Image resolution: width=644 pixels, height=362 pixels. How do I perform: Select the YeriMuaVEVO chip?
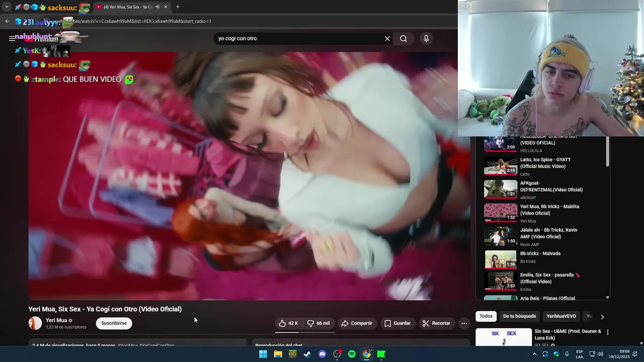(x=561, y=316)
